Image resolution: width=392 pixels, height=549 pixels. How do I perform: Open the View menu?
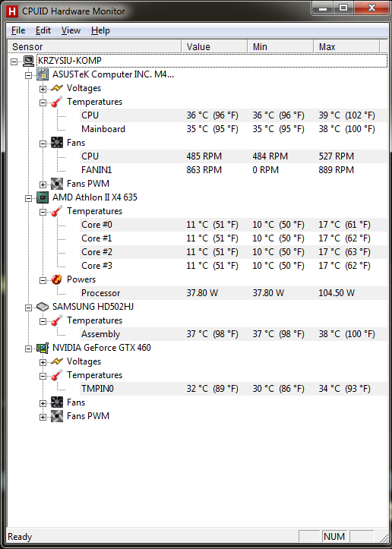tap(71, 31)
